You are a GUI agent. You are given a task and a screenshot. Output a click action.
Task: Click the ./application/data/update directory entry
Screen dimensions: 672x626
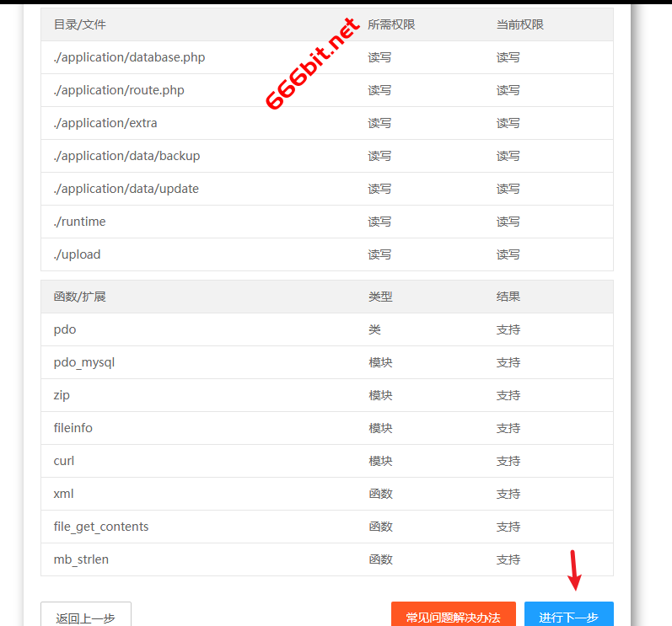[x=126, y=189]
